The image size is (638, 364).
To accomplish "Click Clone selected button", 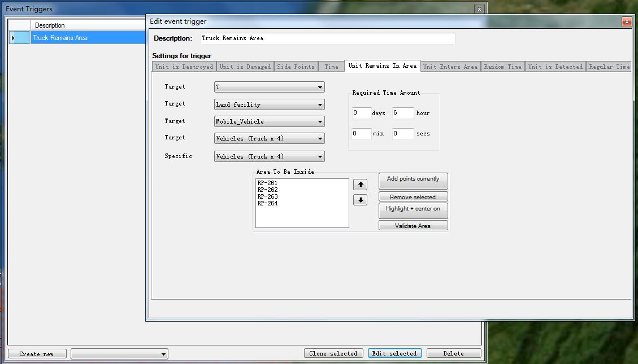I will point(333,353).
